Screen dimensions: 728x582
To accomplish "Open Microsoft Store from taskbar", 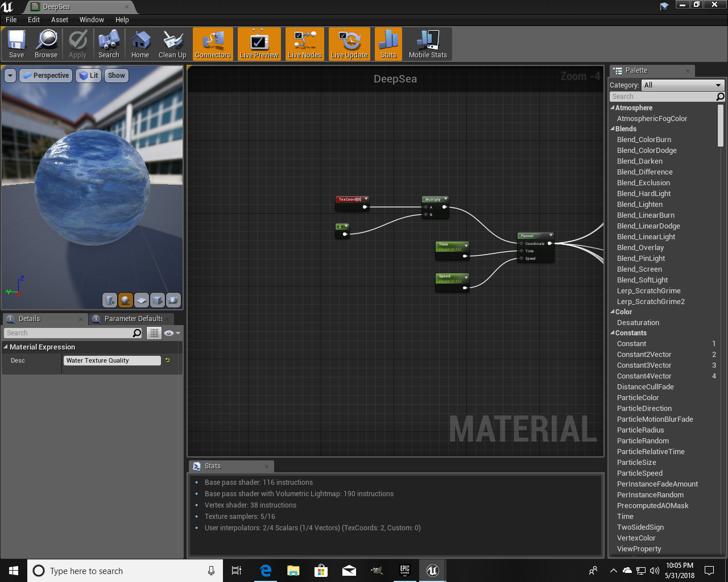I will tap(321, 571).
